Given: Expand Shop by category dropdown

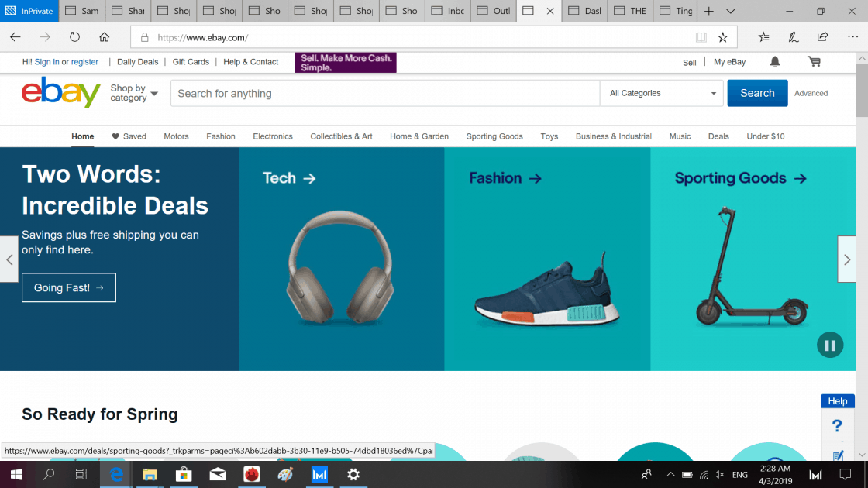Looking at the screenshot, I should pyautogui.click(x=134, y=93).
